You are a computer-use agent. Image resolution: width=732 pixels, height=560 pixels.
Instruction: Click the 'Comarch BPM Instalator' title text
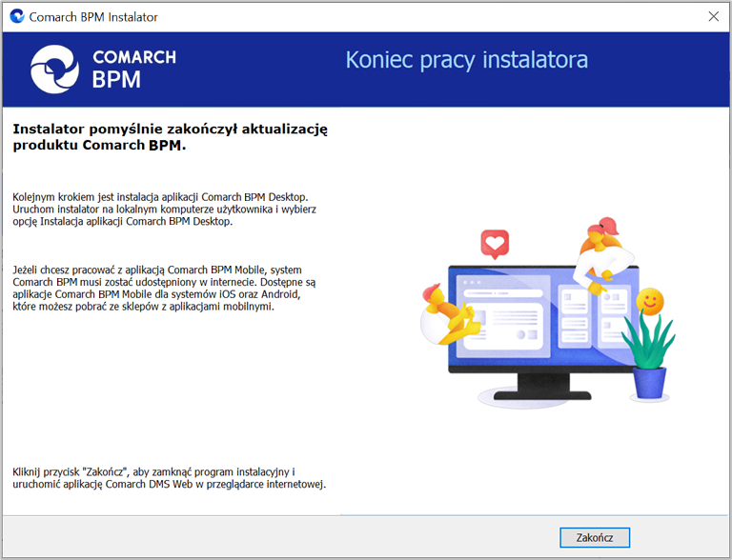(x=93, y=17)
